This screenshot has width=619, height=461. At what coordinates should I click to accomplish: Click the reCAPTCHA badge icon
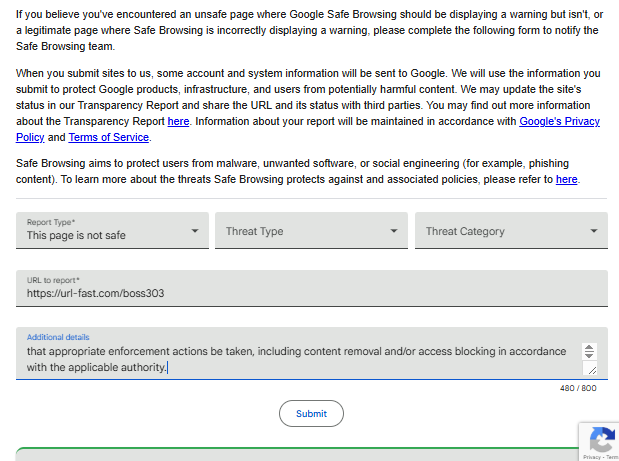pyautogui.click(x=601, y=440)
